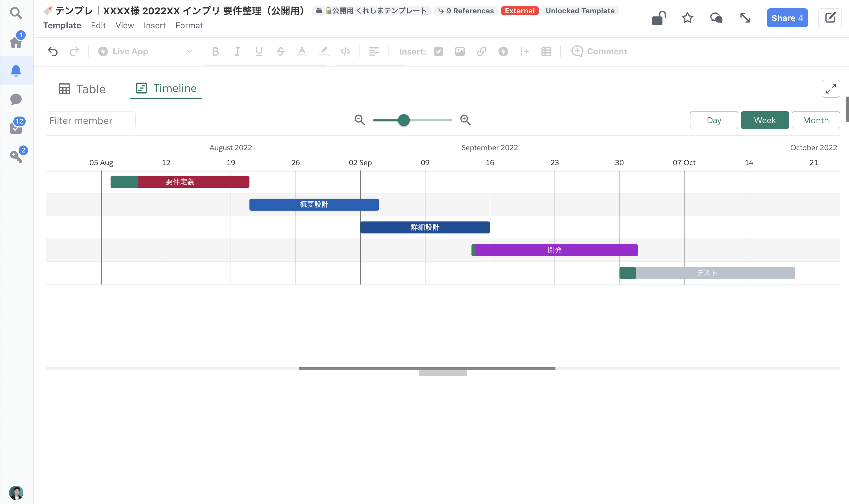Click the timeline zoom slider handle
Image resolution: width=849 pixels, height=504 pixels.
click(x=404, y=120)
